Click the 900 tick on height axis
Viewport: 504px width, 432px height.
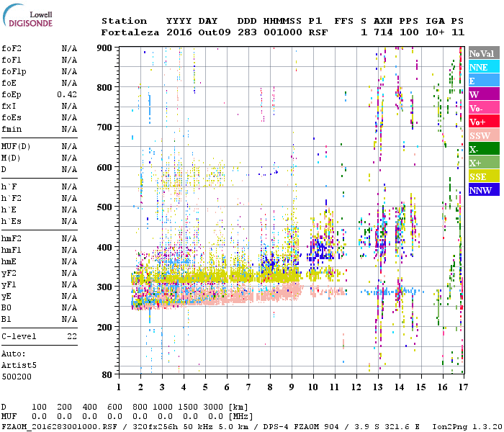(x=106, y=48)
